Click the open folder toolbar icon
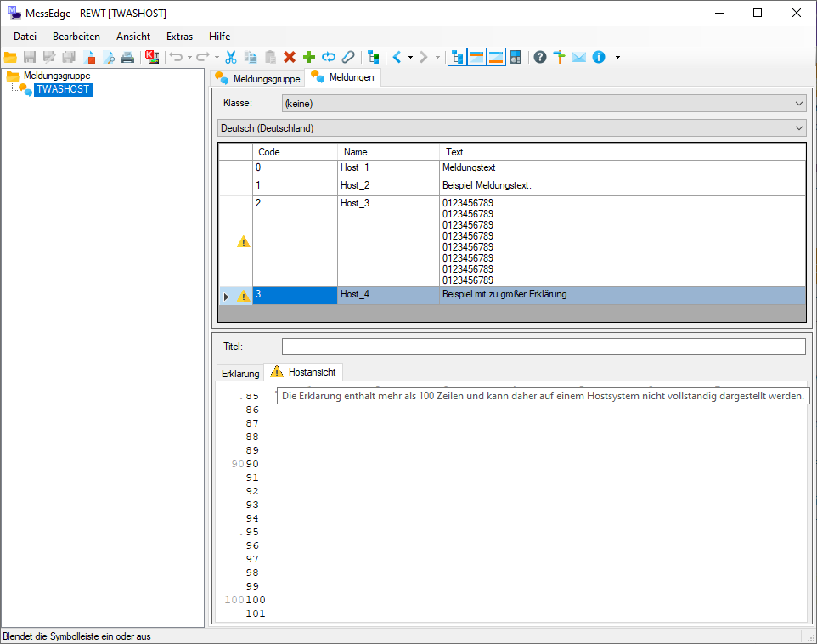This screenshot has height=644, width=817. click(x=10, y=57)
